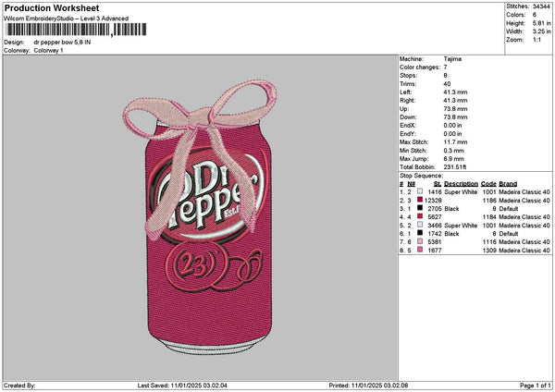Click 'Page 1 of 1' in footer
Screen dimensions: 555x392
[536, 386]
